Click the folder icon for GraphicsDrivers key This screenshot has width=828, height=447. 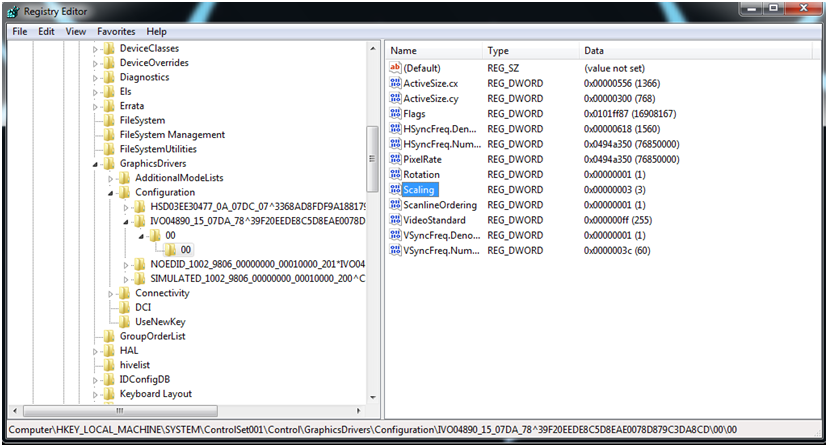point(110,163)
